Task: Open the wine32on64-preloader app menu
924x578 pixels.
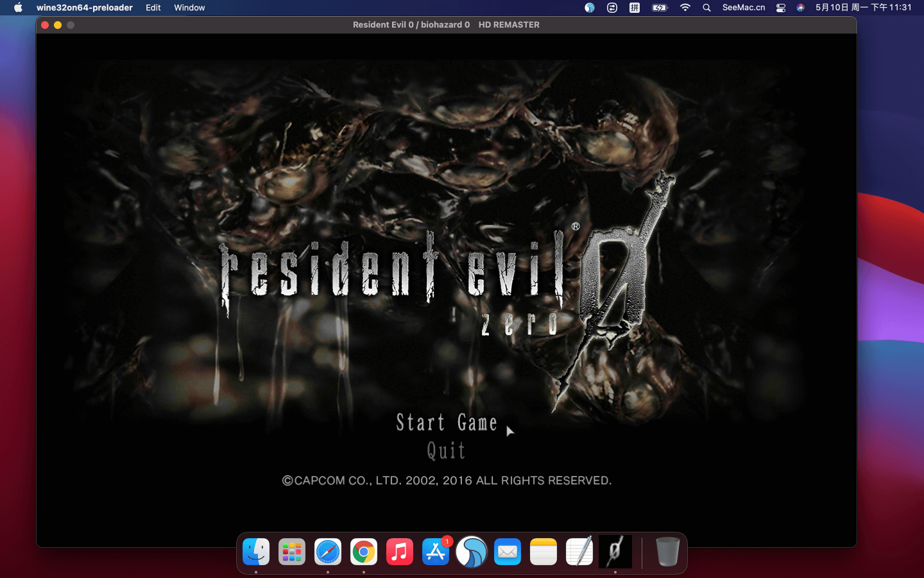Action: [x=85, y=8]
